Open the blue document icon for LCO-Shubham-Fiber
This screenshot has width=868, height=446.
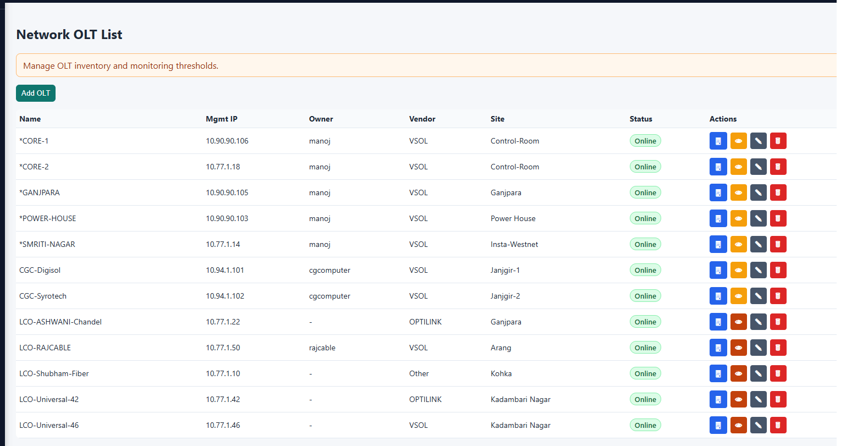pos(718,373)
